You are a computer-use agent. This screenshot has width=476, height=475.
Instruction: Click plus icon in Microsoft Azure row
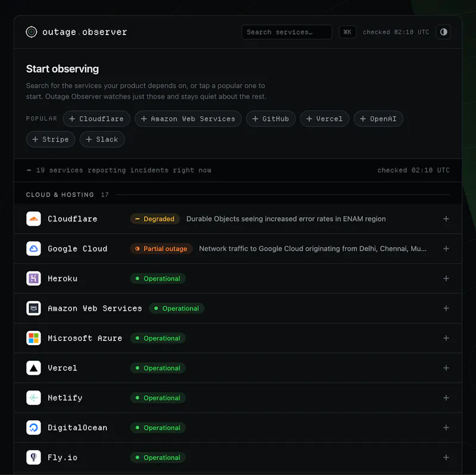coord(446,338)
